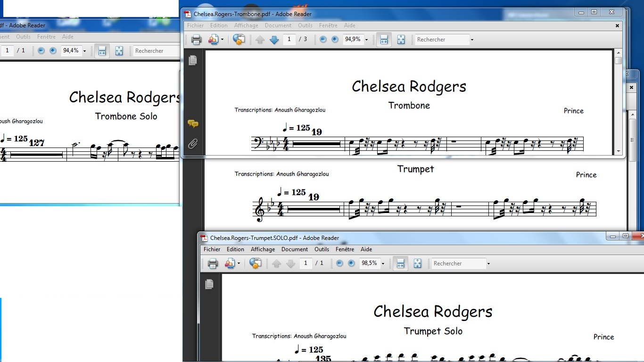Screen dimensions: 644x362
Task: Zoom in in leftmost Trombone Solo window
Action: pos(53,51)
